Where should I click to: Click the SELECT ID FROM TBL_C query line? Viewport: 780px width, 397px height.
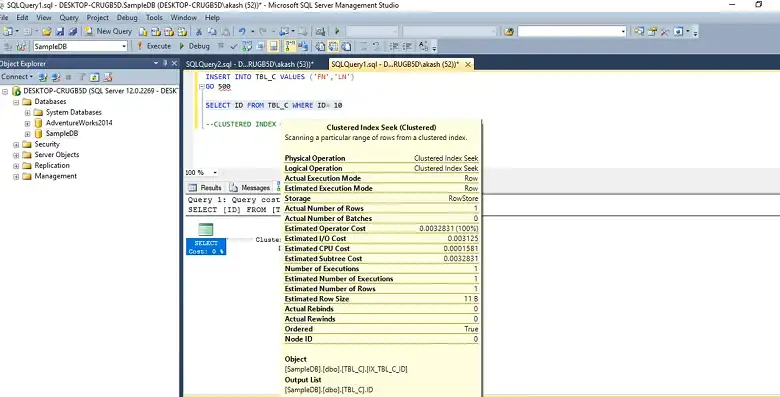tap(274, 105)
